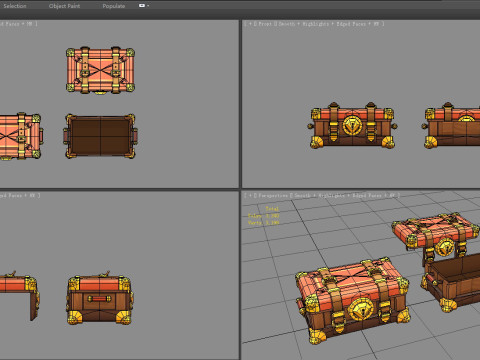Select the closed chest in the Front viewport
This screenshot has width=480, height=360.
352,125
